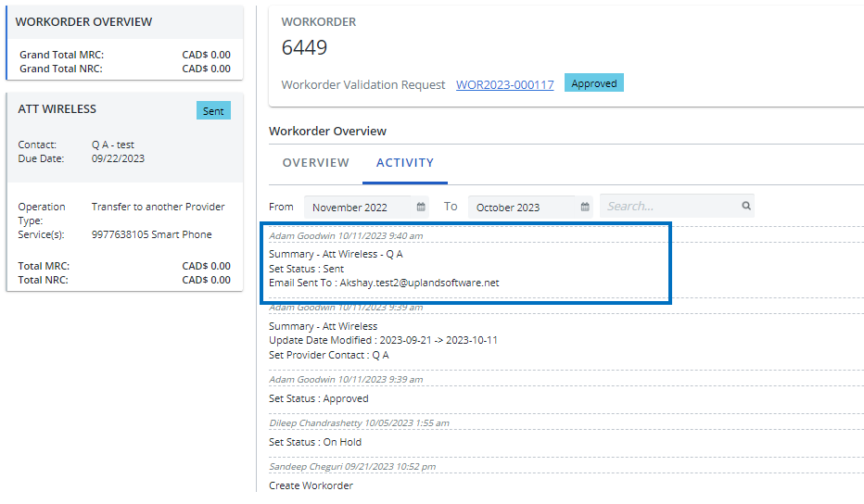This screenshot has width=864, height=504.
Task: Select the Activity tab
Action: (x=405, y=163)
